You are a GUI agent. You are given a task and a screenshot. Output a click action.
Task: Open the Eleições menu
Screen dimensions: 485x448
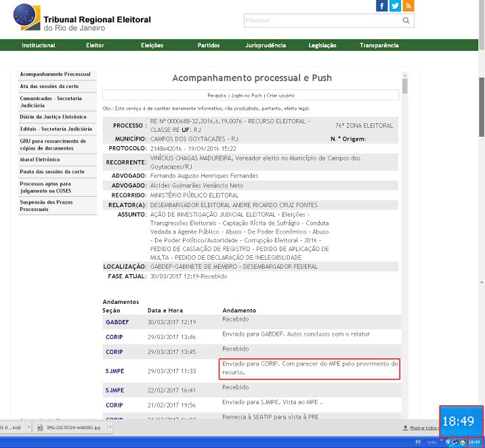152,45
